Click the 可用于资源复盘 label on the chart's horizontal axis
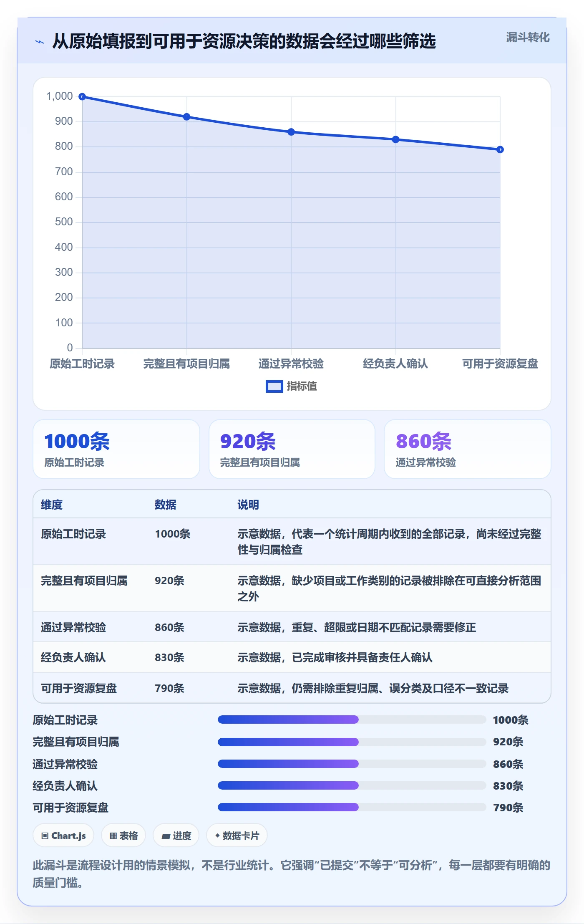This screenshot has width=584, height=924. pos(500,364)
